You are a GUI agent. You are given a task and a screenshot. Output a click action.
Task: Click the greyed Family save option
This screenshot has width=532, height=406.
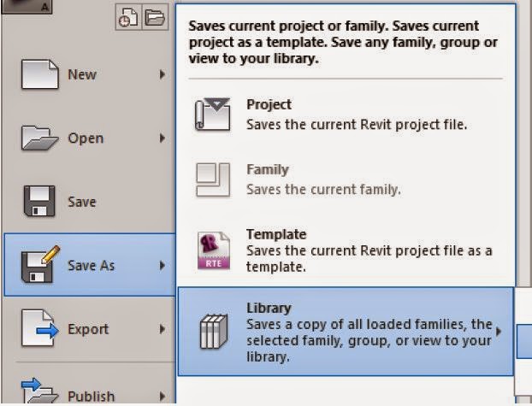point(345,179)
